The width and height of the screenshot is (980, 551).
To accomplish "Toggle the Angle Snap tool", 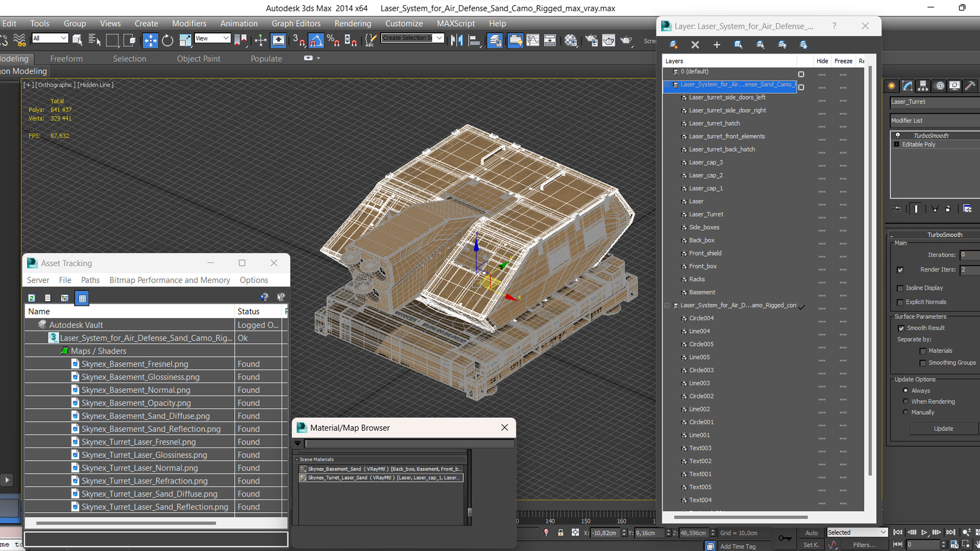I will pyautogui.click(x=316, y=40).
